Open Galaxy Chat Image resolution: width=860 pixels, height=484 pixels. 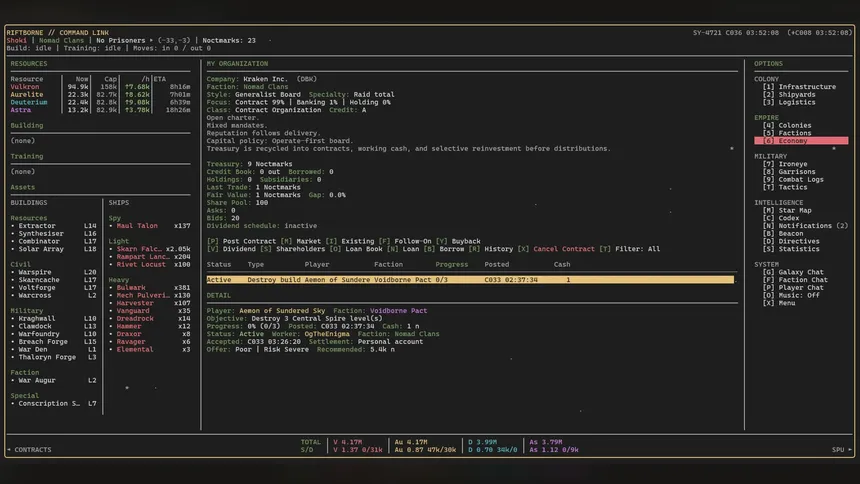point(793,272)
